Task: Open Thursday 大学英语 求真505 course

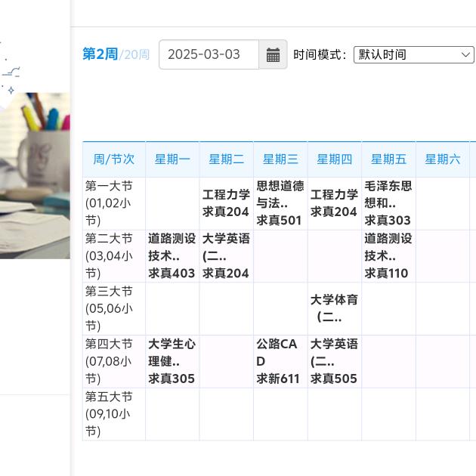Action: [335, 361]
